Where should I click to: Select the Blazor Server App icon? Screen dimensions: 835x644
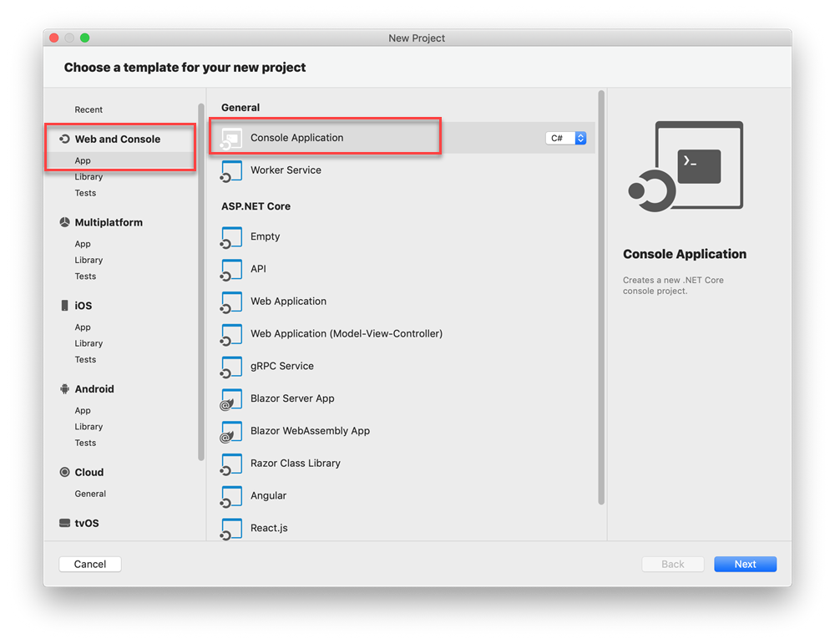coord(231,399)
